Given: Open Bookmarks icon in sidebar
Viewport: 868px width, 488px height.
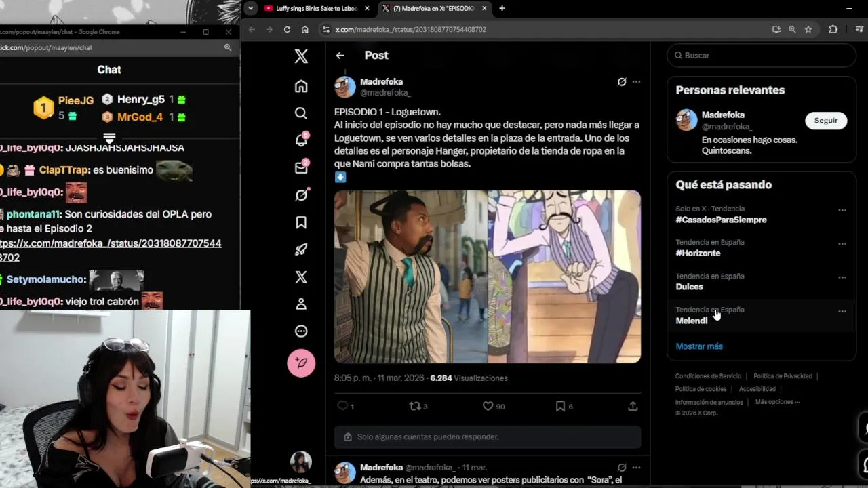Looking at the screenshot, I should pyautogui.click(x=301, y=222).
